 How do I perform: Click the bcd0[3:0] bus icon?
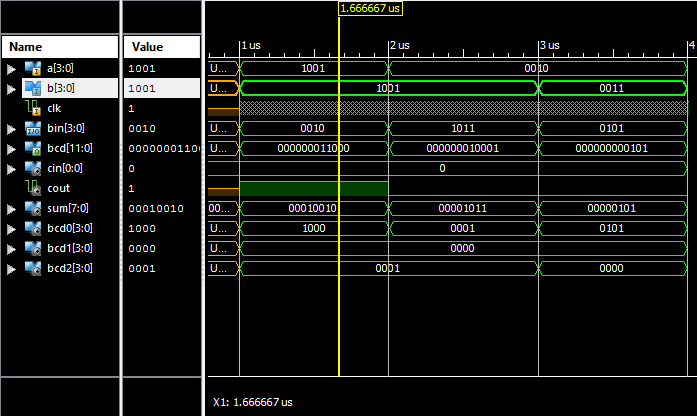(33, 228)
